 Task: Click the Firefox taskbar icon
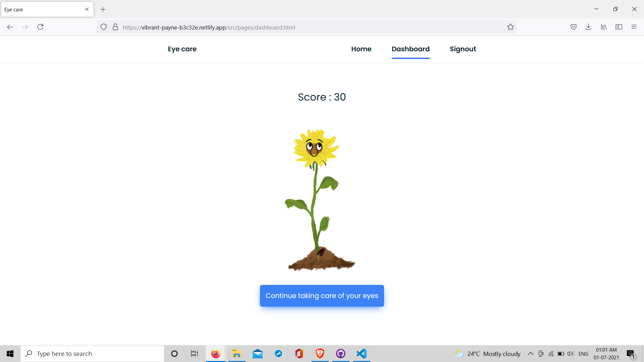pyautogui.click(x=216, y=354)
